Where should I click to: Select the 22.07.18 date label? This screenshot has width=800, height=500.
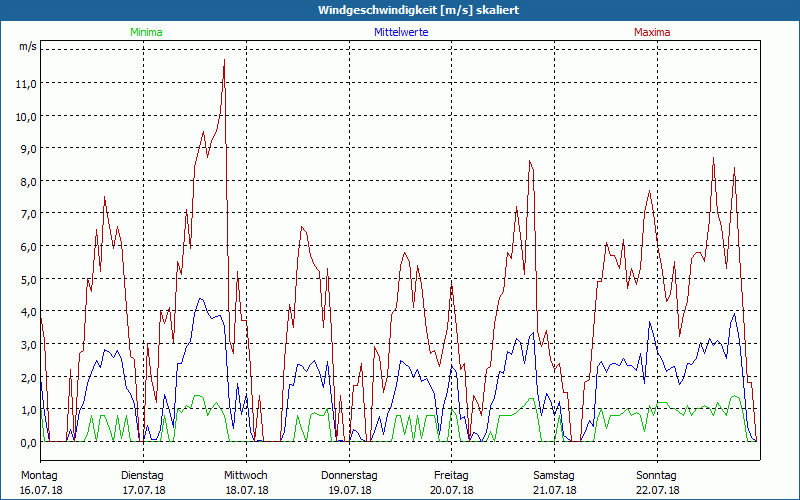(657, 490)
